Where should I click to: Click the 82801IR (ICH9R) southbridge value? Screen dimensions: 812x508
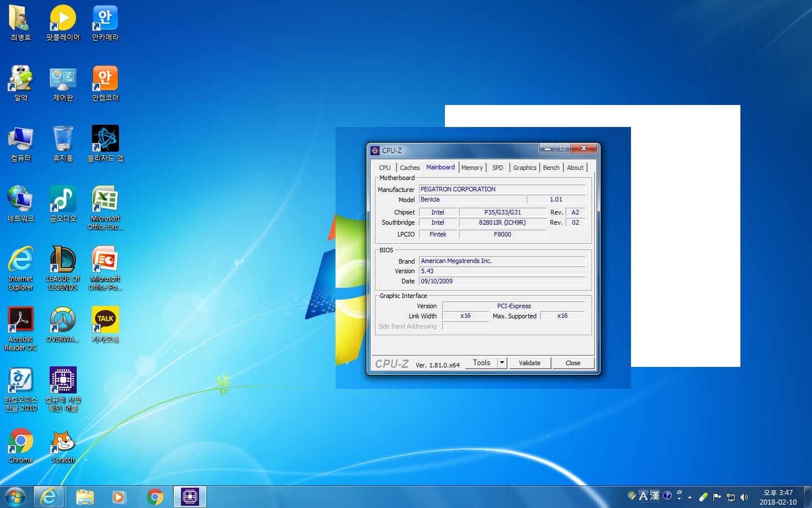click(502, 222)
